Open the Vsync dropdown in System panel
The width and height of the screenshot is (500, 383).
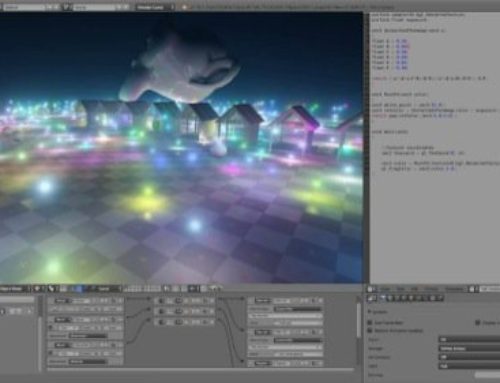pos(469,340)
